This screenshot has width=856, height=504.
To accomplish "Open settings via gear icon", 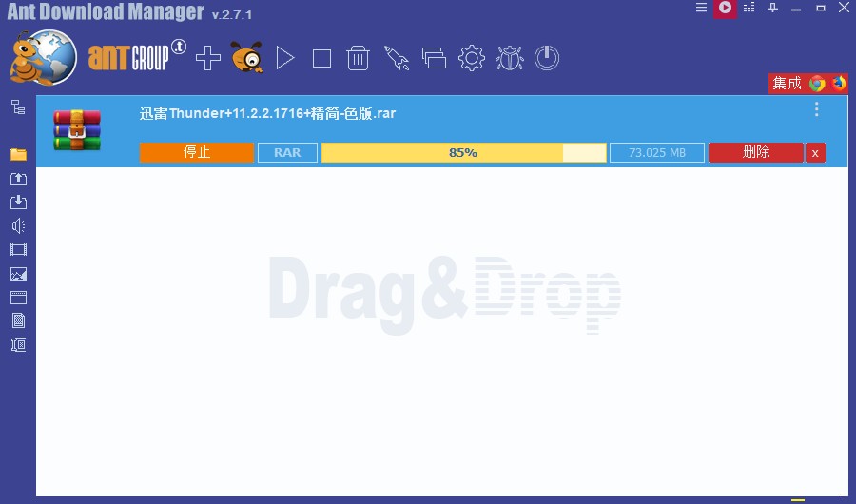I will coord(472,58).
